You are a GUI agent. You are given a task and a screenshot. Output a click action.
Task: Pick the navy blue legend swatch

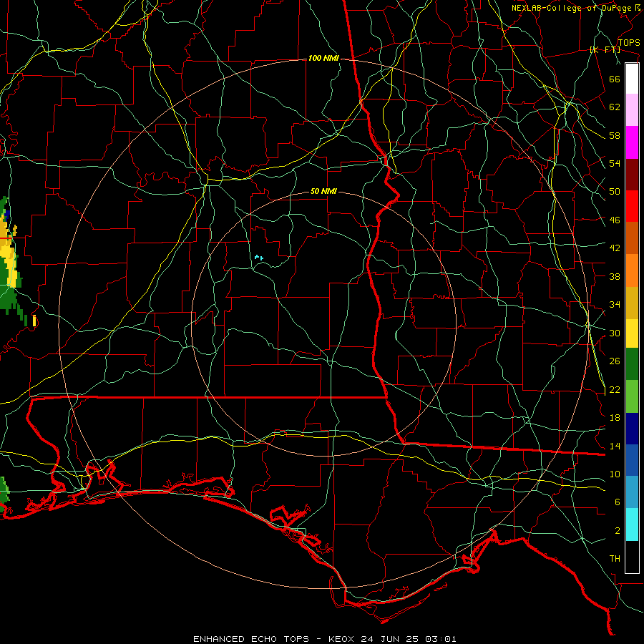[632, 429]
